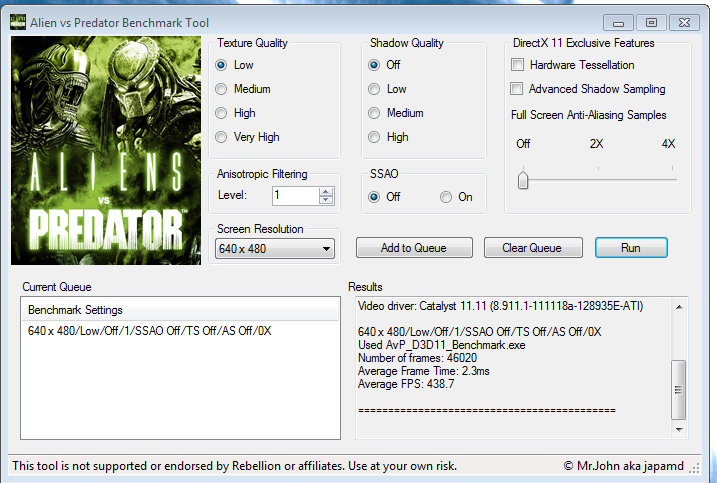Increase Anisotropic Filtering level with up arrow
Screen dimensions: 717x483
tap(326, 192)
